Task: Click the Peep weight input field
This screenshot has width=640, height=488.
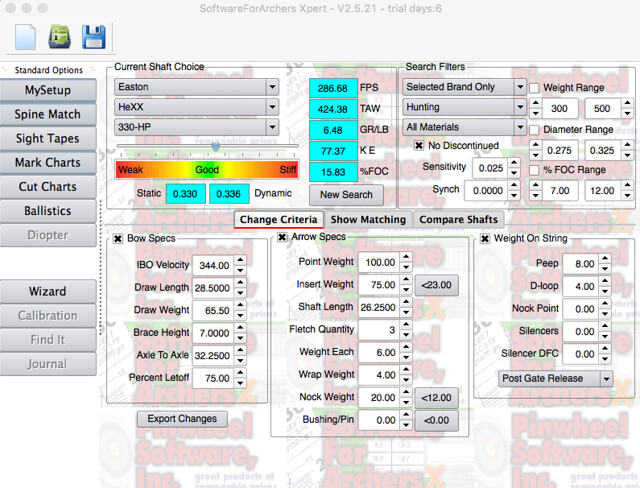Action: (x=581, y=264)
